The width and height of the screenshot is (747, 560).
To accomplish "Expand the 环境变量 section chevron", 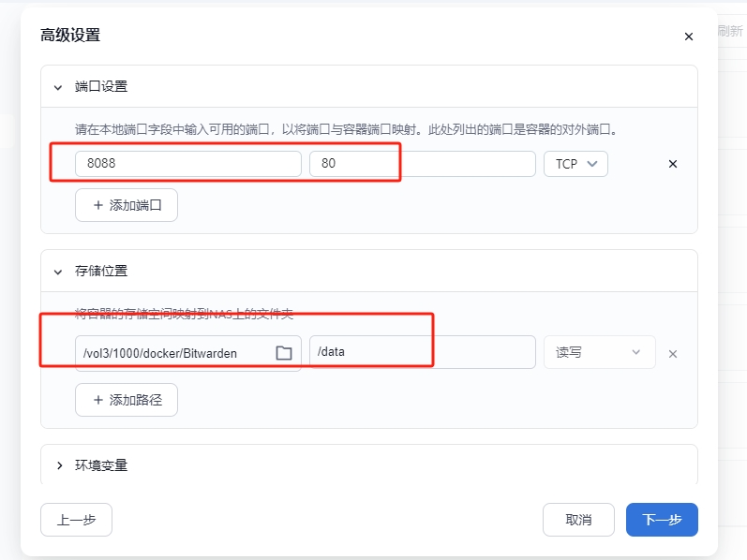I will (58, 465).
